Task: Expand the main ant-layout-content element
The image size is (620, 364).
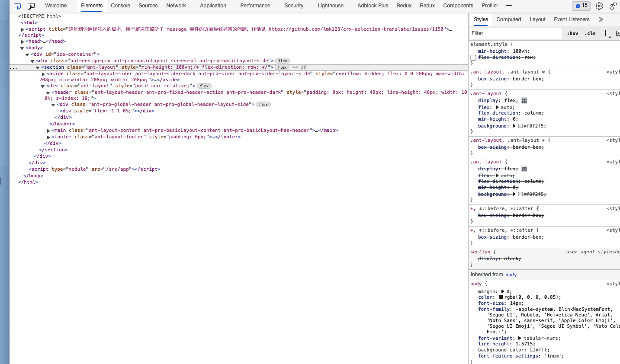Action: [x=48, y=130]
